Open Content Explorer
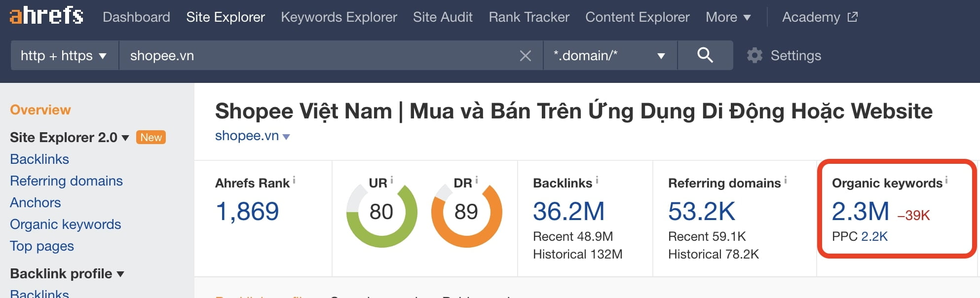The height and width of the screenshot is (298, 980). 638,17
